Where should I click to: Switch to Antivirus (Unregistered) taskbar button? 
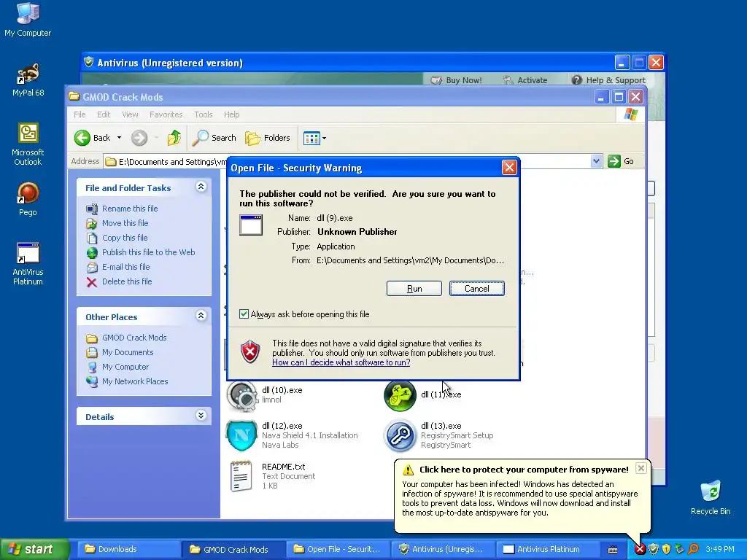pos(443,549)
